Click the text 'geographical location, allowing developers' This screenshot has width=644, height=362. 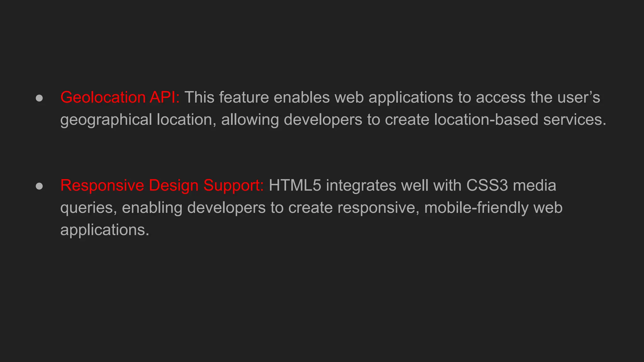point(211,120)
